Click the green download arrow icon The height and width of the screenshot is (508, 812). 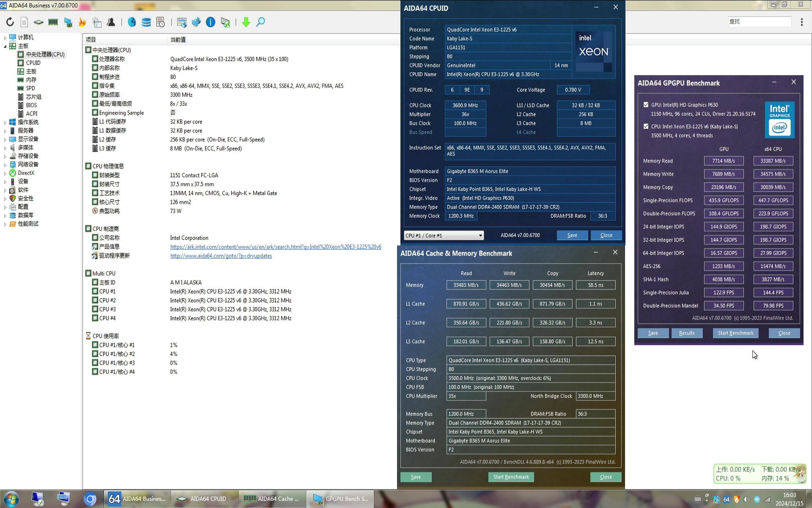[246, 22]
